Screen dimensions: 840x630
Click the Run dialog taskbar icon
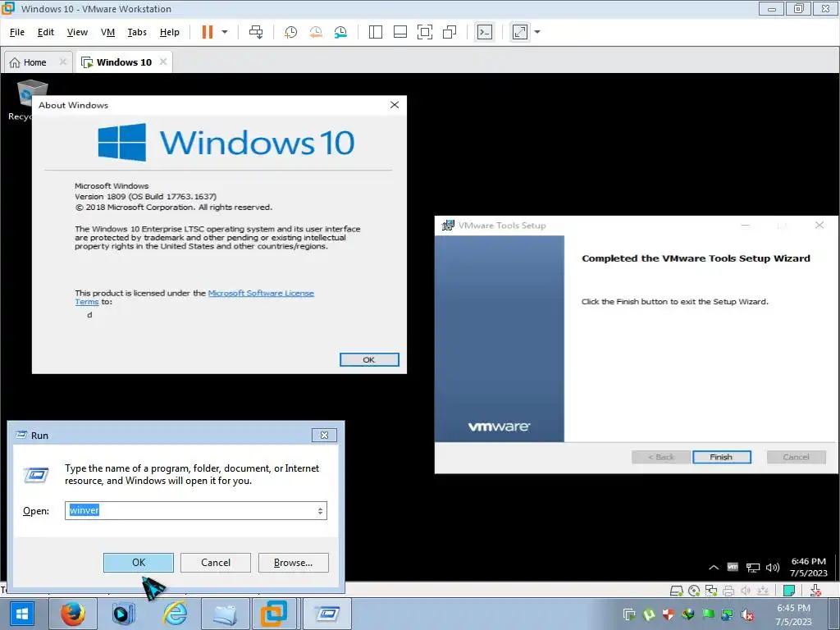(327, 614)
